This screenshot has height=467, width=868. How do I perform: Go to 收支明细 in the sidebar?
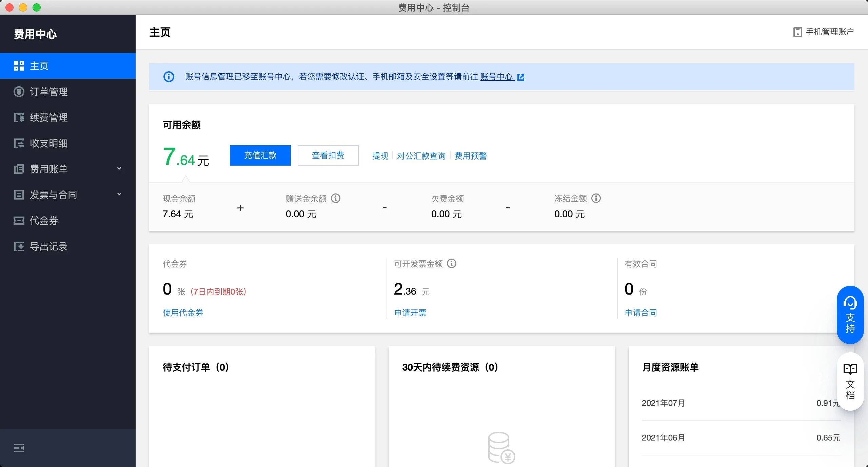coord(49,143)
